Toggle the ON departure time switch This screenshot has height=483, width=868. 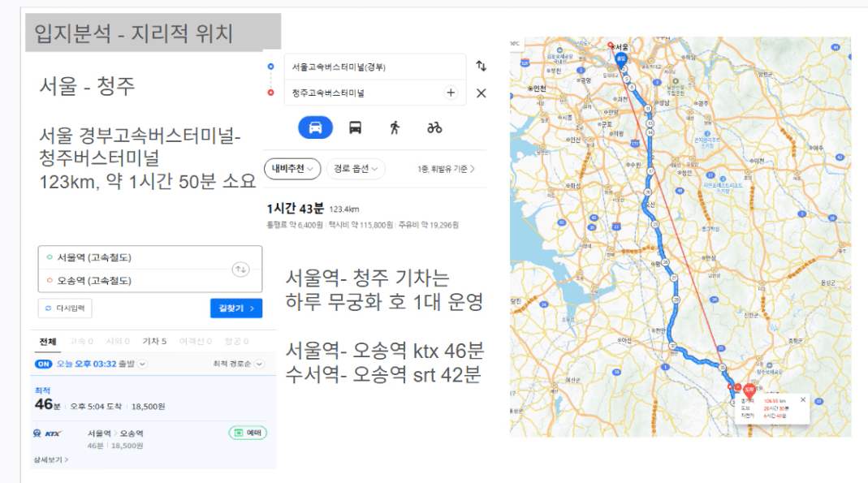tap(43, 364)
